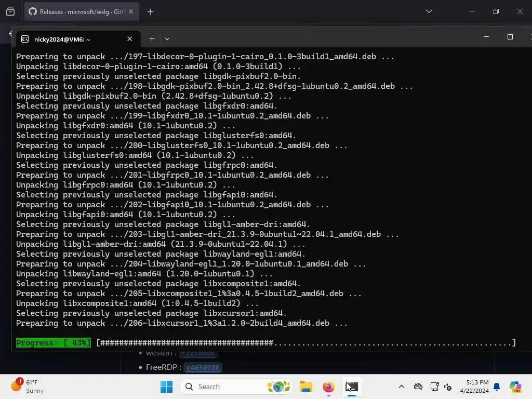The height and width of the screenshot is (399, 532).
Task: Open the Windows Start menu
Action: point(166,387)
